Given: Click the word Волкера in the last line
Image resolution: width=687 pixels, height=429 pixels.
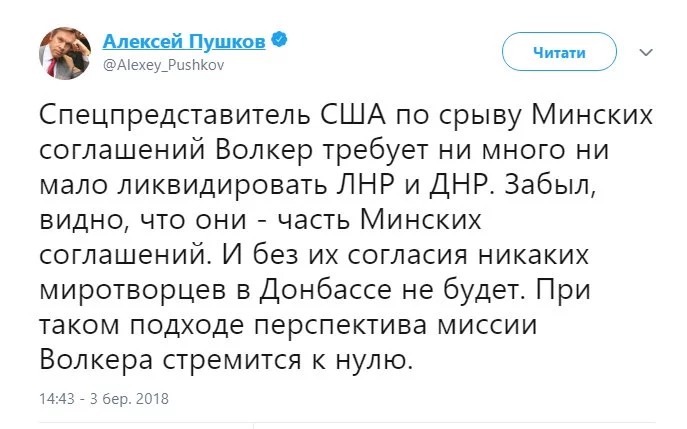Looking at the screenshot, I should [96, 360].
